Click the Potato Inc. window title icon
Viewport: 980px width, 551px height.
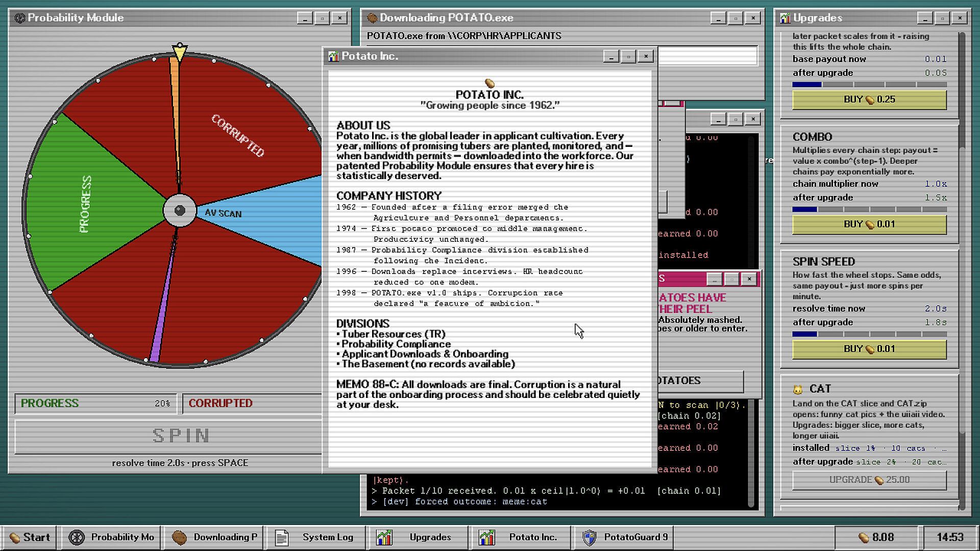(x=333, y=56)
